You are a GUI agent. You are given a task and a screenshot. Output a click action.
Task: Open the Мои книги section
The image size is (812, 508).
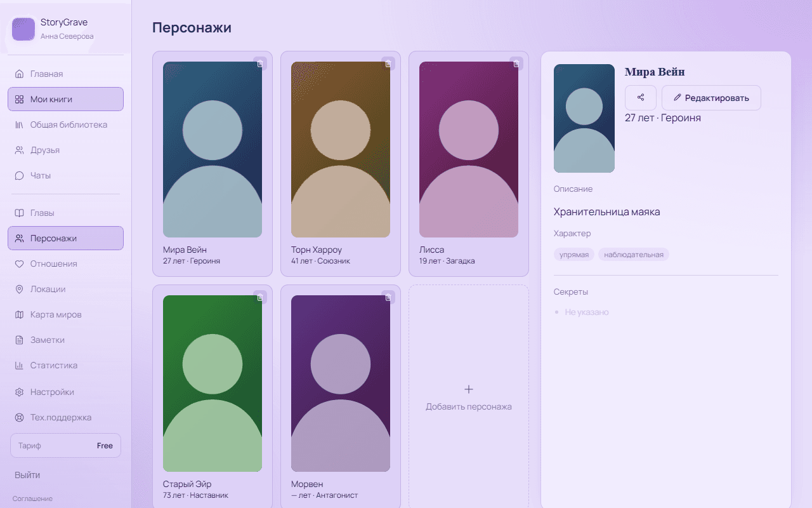click(x=65, y=99)
